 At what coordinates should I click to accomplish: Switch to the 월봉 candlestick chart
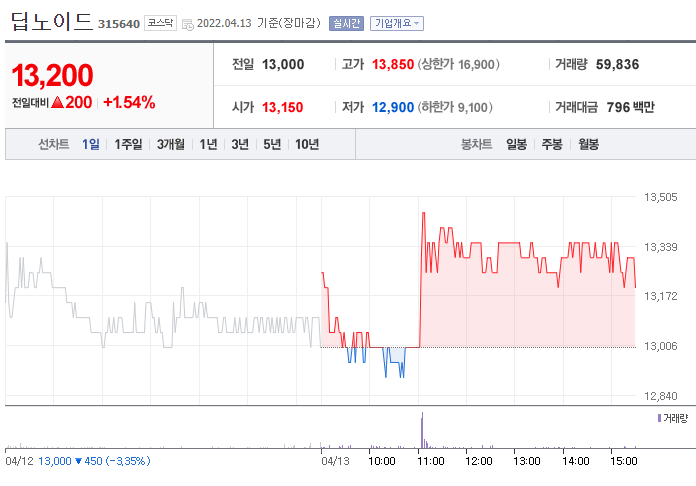[x=588, y=144]
